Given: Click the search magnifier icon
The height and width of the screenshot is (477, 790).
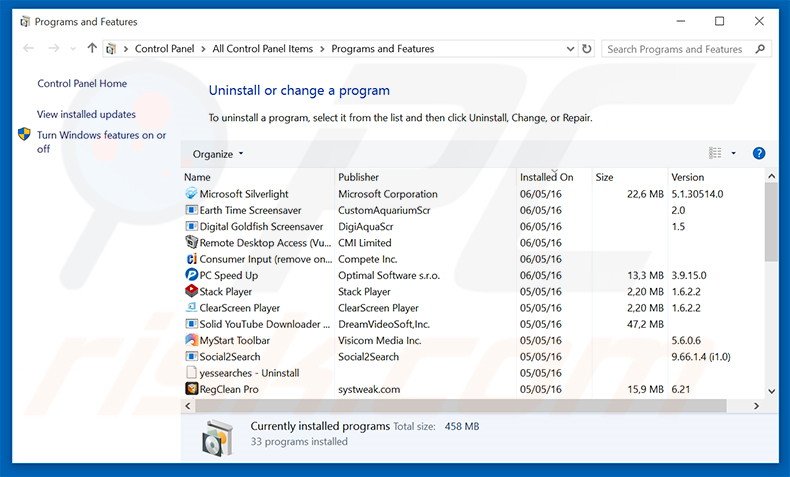Looking at the screenshot, I should (x=760, y=49).
